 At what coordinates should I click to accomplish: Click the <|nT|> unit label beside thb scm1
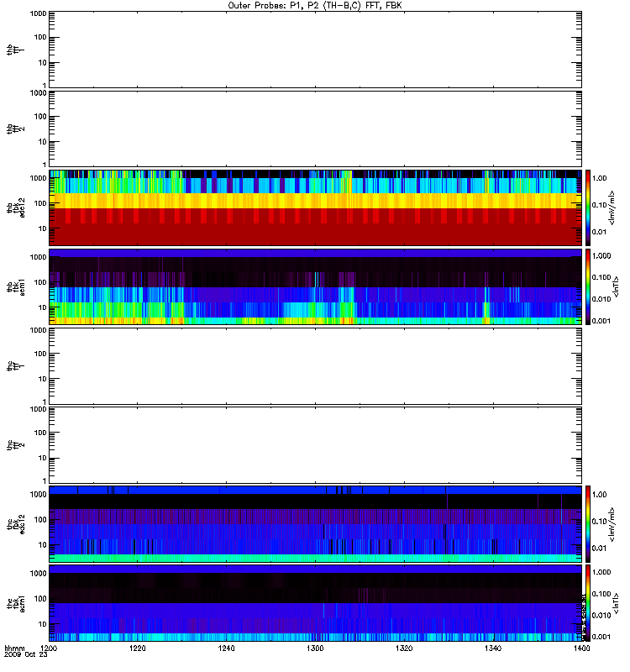[x=616, y=286]
